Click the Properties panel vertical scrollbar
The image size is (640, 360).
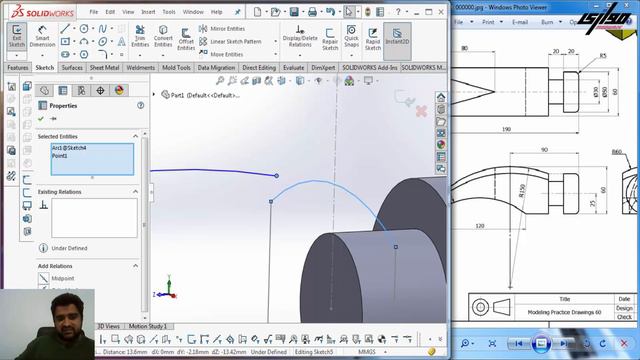point(144,224)
